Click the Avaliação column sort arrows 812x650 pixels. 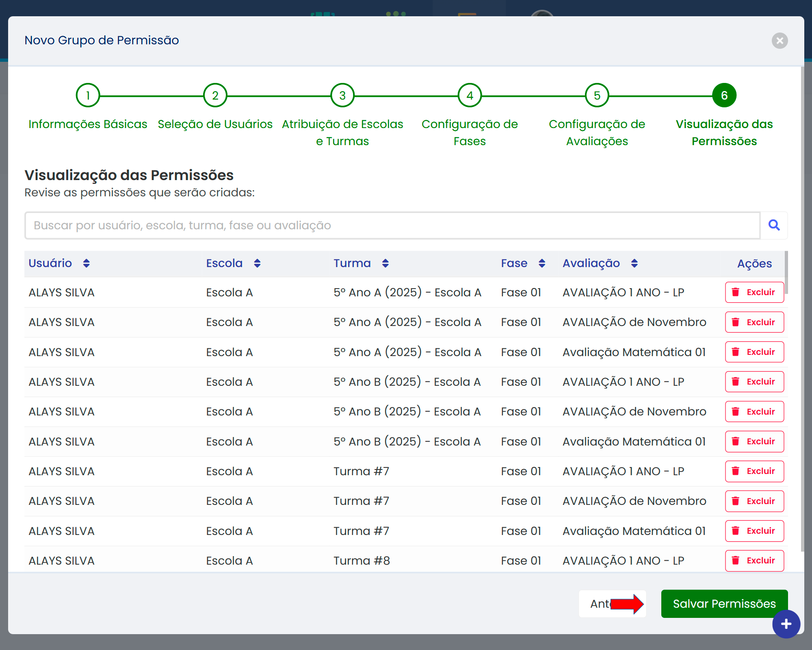634,263
